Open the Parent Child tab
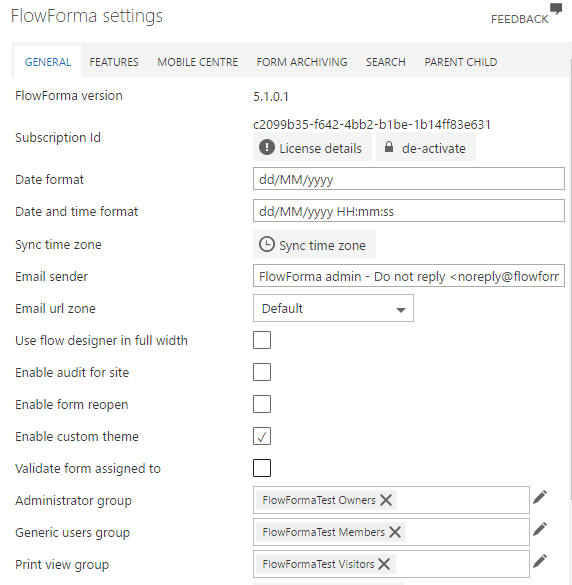 (460, 62)
